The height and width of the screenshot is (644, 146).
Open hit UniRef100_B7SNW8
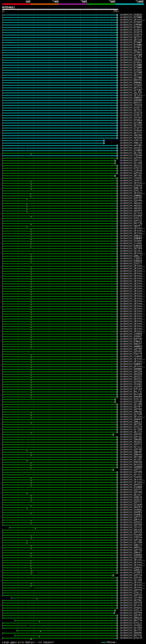coord(131,17)
